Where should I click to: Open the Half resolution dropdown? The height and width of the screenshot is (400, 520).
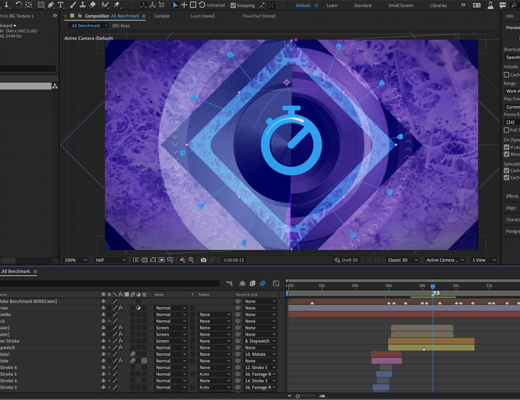[x=110, y=260]
